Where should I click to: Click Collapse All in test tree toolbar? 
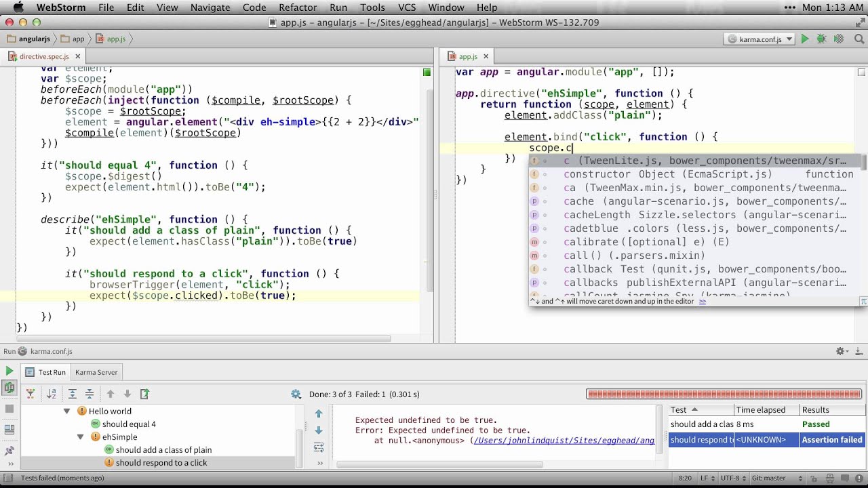tap(89, 394)
